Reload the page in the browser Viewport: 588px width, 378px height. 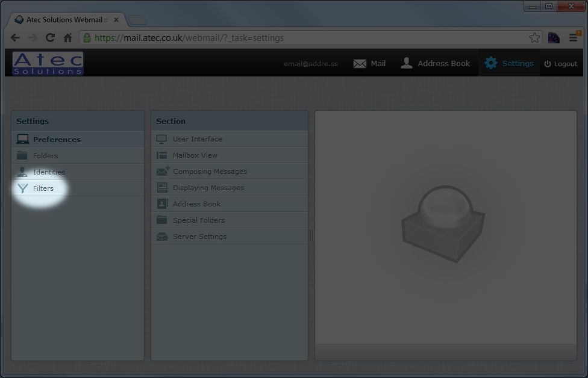coord(51,38)
